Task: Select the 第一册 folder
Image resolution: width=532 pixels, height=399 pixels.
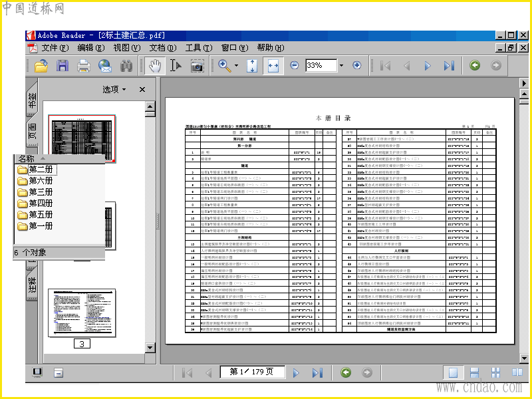Action: 35,225
